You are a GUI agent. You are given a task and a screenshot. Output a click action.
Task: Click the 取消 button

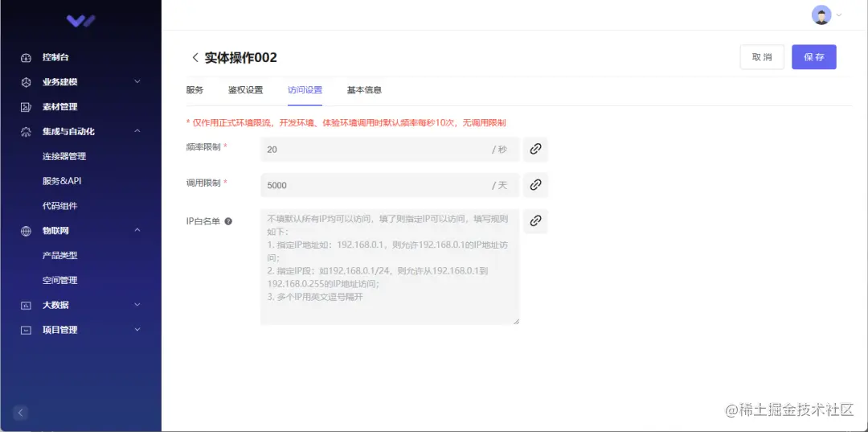[x=762, y=57]
